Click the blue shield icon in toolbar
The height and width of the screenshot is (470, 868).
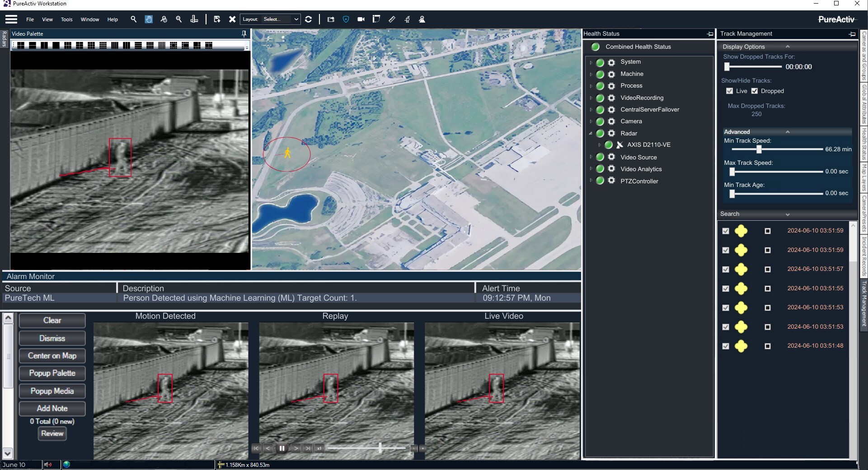coord(346,19)
